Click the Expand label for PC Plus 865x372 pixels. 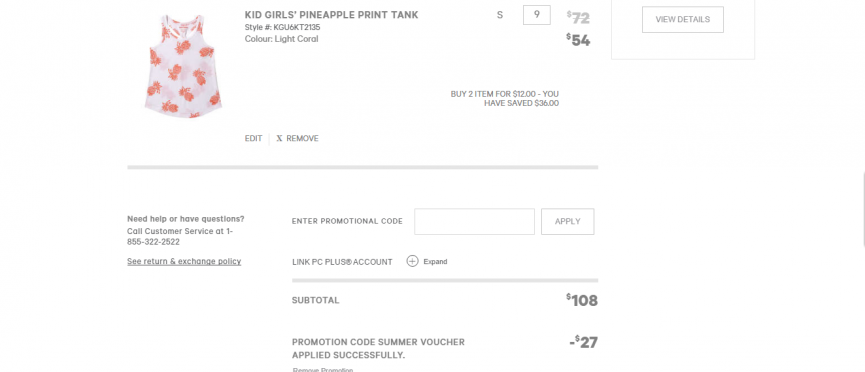click(x=435, y=262)
